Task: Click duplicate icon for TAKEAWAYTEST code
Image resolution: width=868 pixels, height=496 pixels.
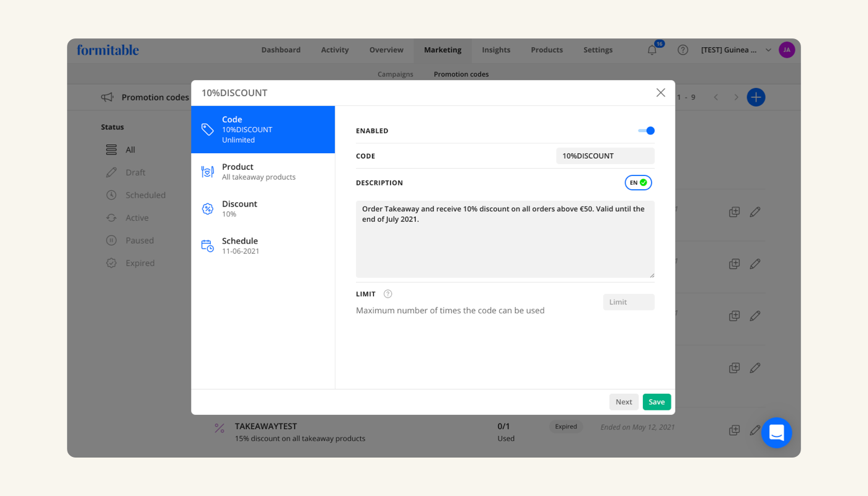Action: click(734, 430)
